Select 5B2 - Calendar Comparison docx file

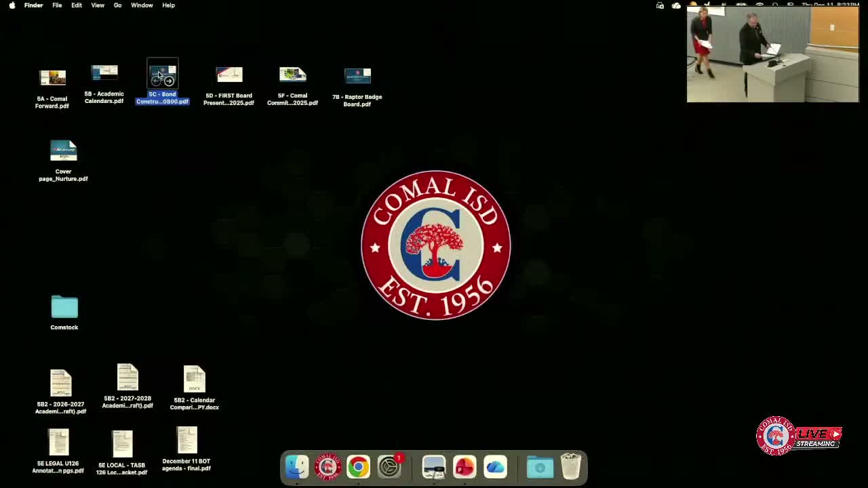(x=194, y=380)
